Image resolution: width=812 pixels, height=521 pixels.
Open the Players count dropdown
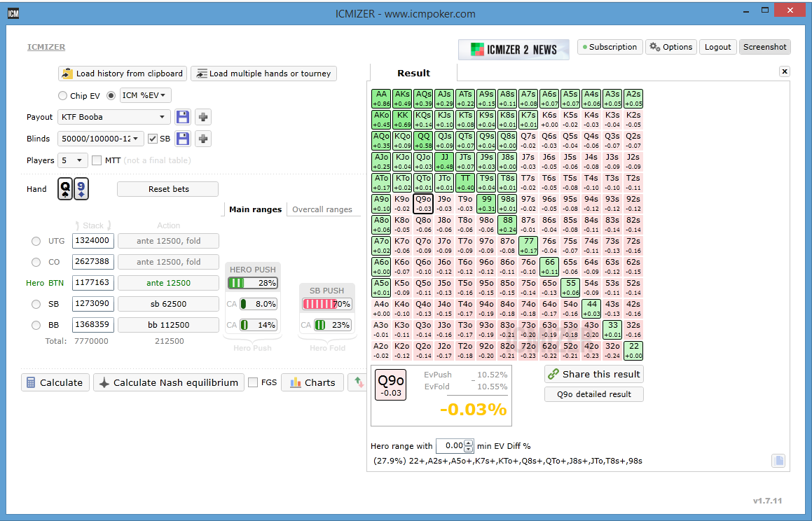[72, 160]
